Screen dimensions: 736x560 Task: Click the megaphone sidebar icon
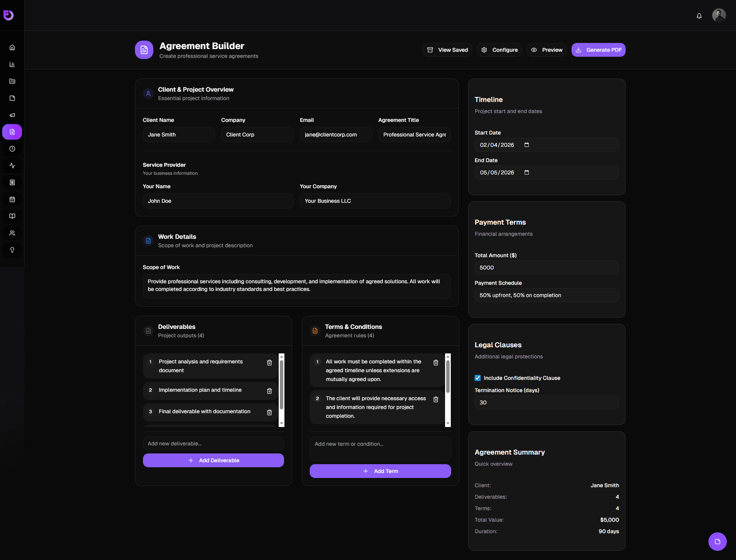tap(12, 115)
